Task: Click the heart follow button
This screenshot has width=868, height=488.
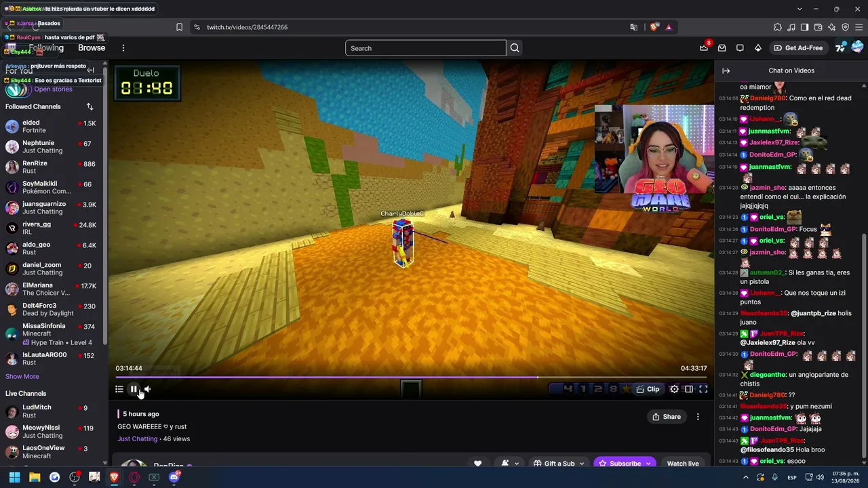Action: (477, 464)
